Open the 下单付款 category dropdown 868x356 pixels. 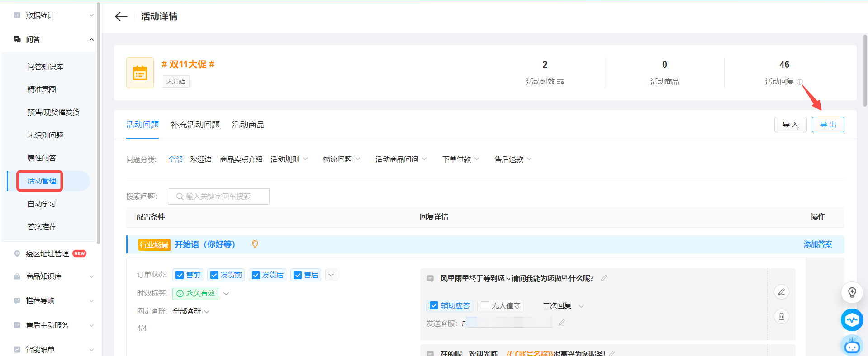click(477, 159)
